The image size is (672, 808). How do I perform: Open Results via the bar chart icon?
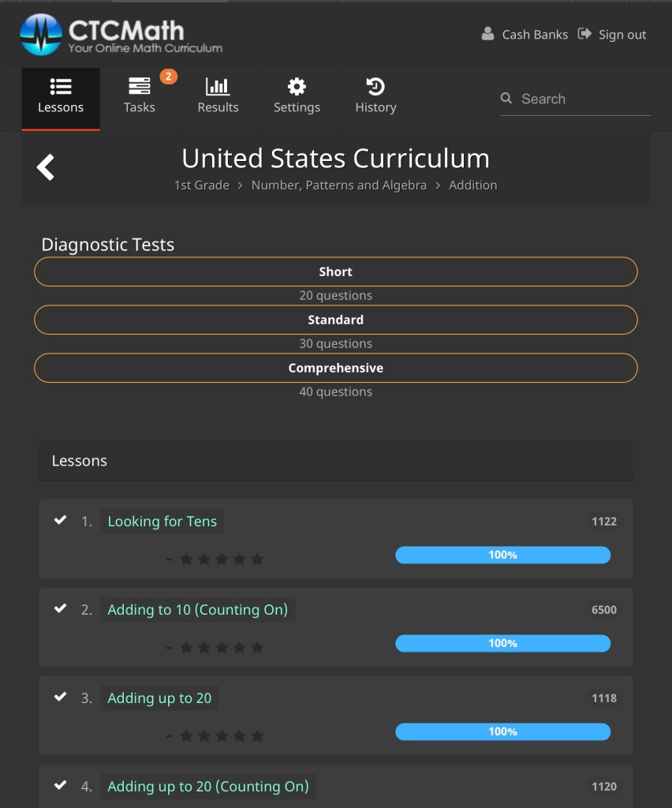[x=218, y=87]
